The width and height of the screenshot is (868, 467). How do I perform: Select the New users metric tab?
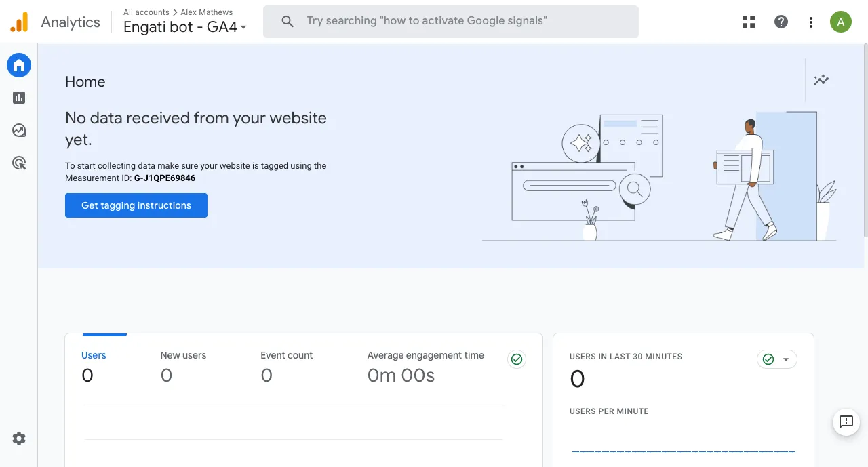(x=183, y=366)
